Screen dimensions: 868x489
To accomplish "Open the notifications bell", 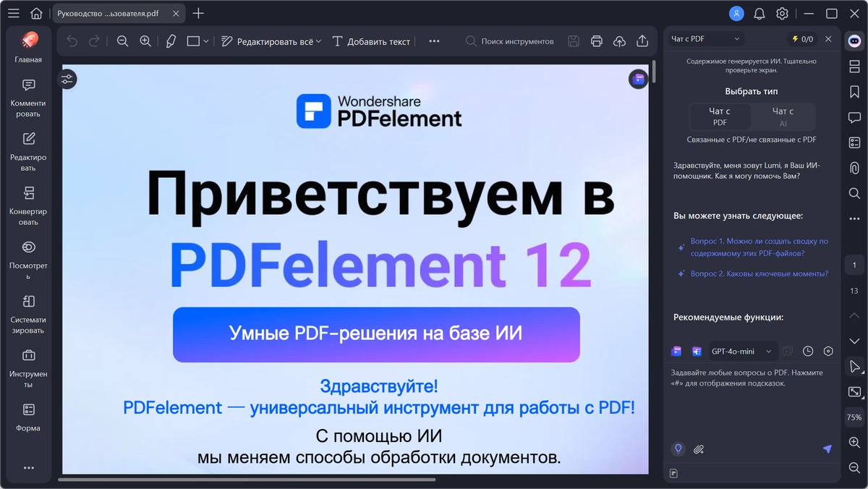I will [x=759, y=13].
